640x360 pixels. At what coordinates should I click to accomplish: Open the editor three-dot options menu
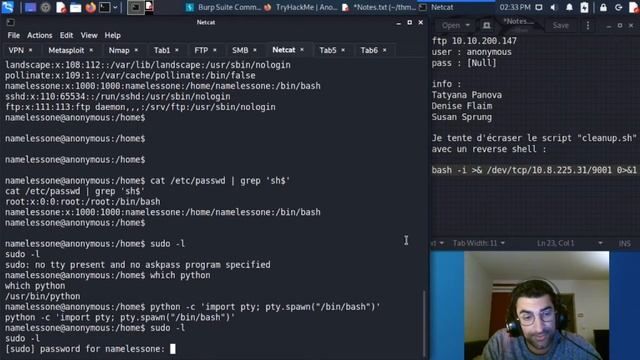point(588,25)
